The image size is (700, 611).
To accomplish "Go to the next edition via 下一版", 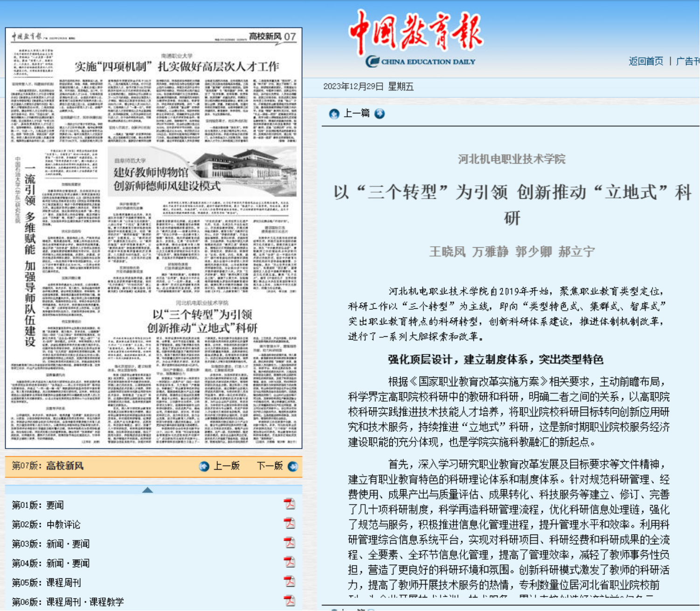I will pos(270,466).
